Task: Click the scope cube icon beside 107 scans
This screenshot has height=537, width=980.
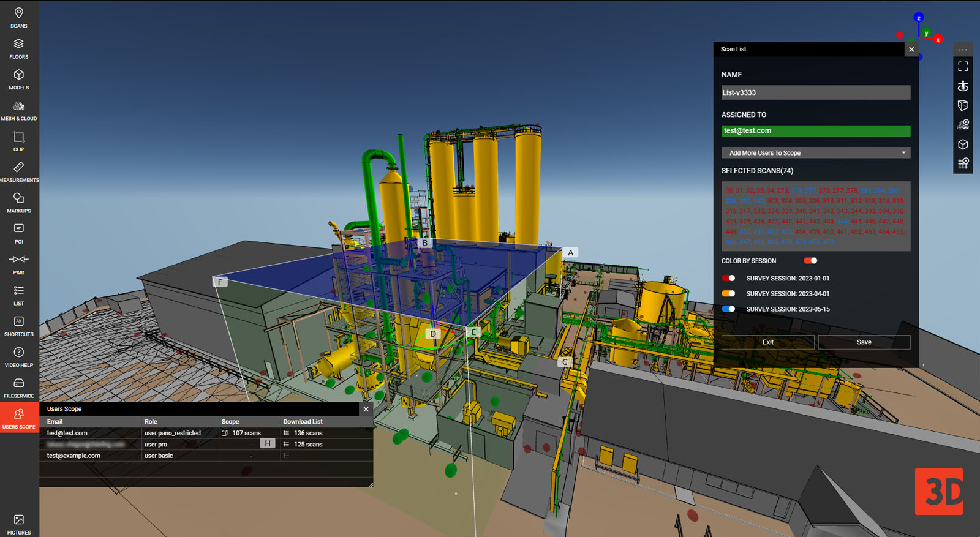Action: 225,433
